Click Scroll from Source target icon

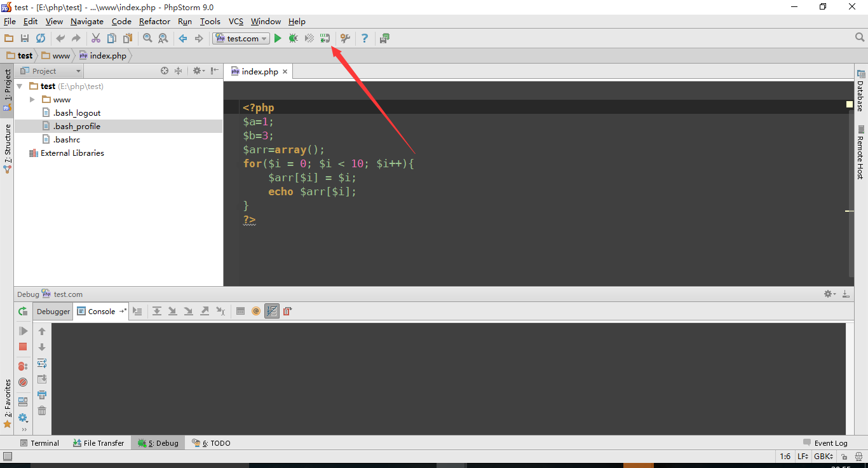165,71
